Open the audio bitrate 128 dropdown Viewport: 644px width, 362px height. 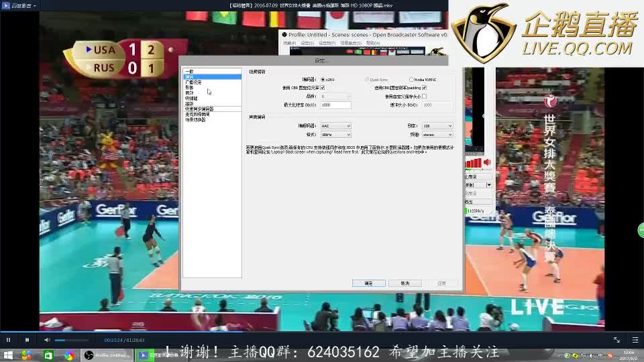click(437, 126)
